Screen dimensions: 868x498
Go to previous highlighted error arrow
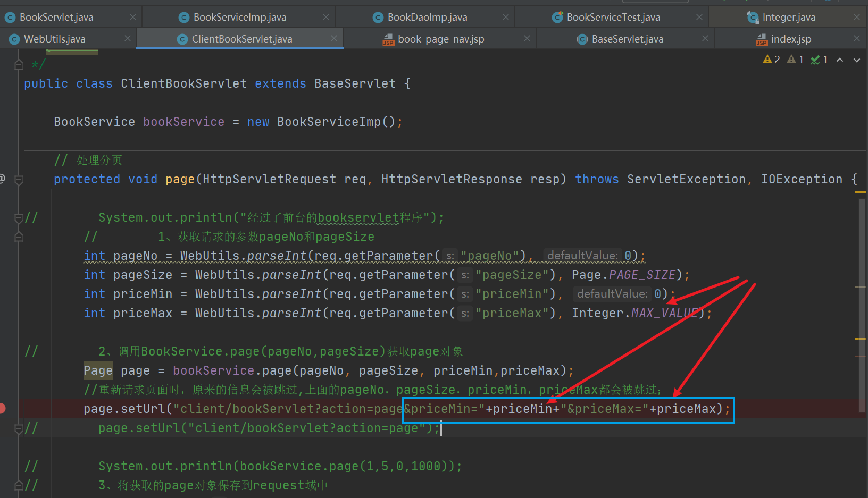point(840,60)
